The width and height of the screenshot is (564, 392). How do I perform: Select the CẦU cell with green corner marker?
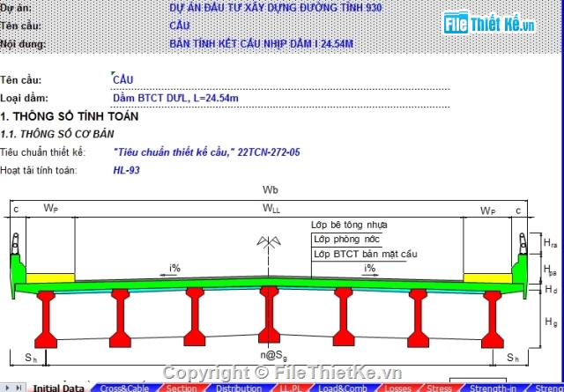click(122, 79)
